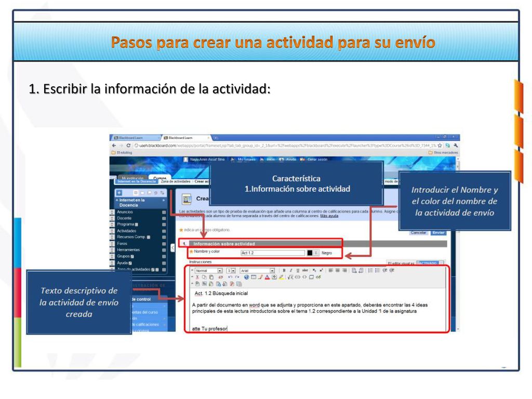Click into the instructions text area
The width and height of the screenshot is (532, 399).
[x=317, y=310]
